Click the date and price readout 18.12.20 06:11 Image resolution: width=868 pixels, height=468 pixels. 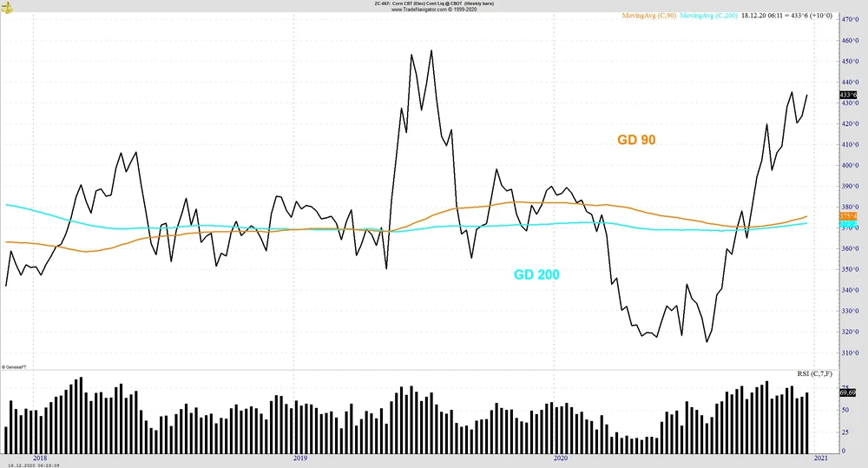point(761,16)
